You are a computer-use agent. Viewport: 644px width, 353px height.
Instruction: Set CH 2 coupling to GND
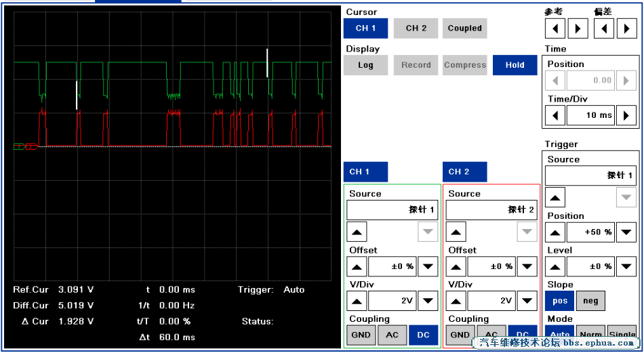pos(460,335)
